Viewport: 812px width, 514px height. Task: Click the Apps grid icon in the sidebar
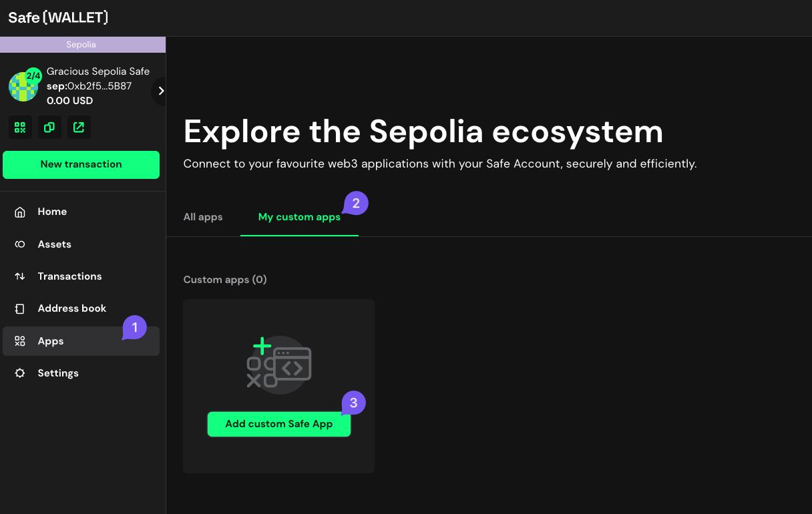[x=20, y=341]
